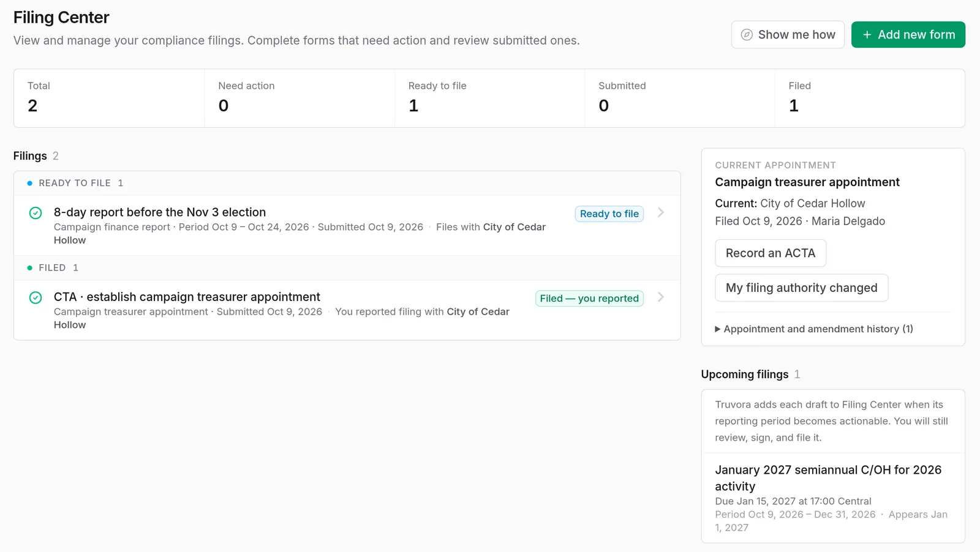Click the compass icon in Show me how
The width and height of the screenshot is (980, 552).
click(747, 35)
